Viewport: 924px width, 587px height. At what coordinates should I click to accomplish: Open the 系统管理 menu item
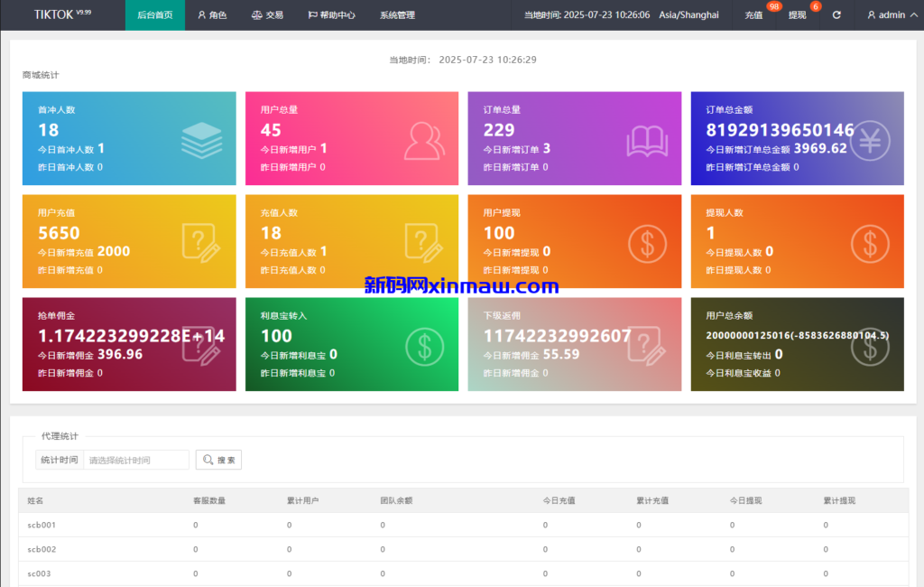(397, 15)
